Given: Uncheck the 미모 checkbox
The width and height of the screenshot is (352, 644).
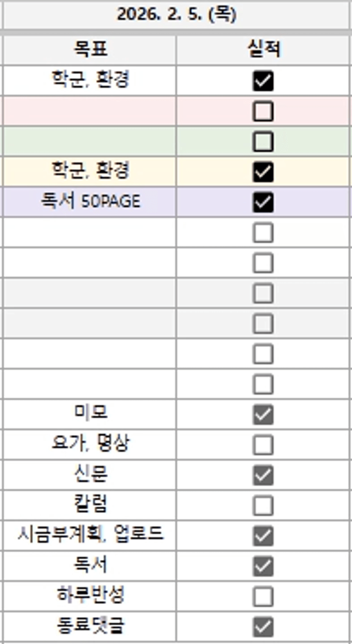Looking at the screenshot, I should [263, 414].
